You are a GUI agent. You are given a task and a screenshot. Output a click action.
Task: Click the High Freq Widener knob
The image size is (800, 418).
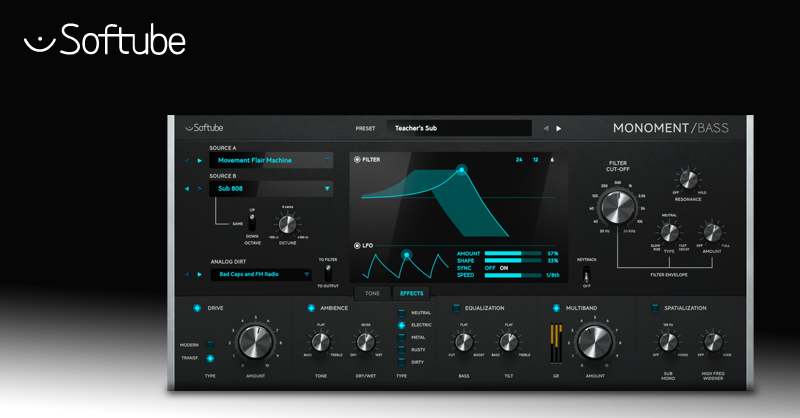713,342
